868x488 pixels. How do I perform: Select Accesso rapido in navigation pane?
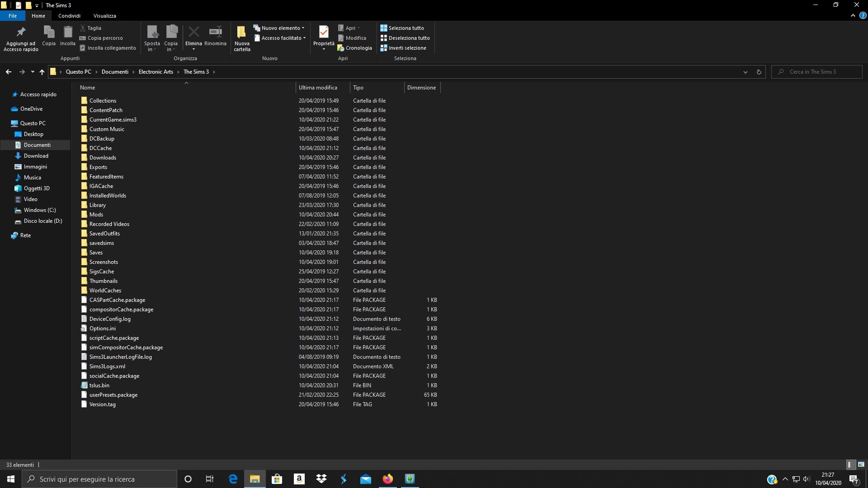point(38,94)
